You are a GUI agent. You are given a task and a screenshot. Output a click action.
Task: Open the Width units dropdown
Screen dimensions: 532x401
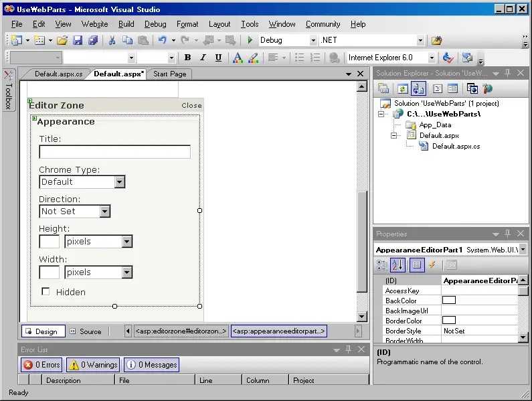tap(127, 272)
